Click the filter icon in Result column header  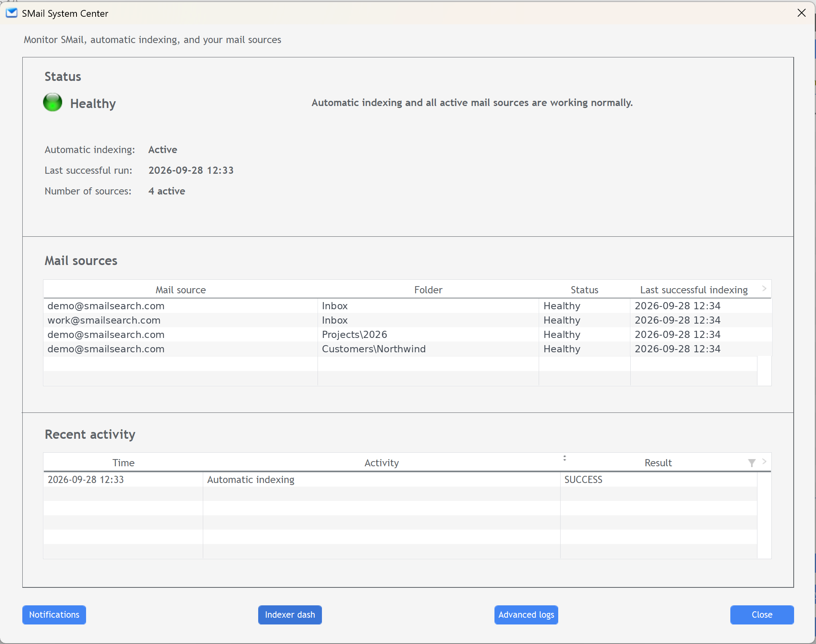(x=751, y=463)
